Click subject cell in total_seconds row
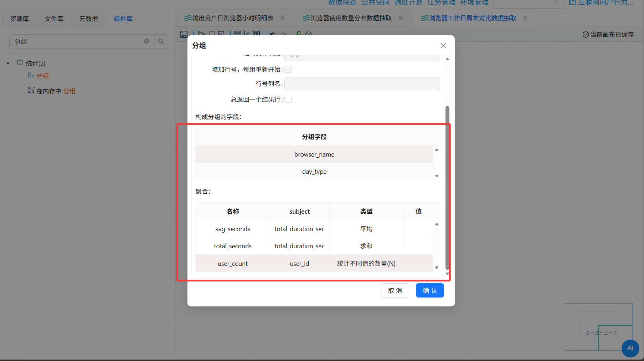 click(299, 246)
